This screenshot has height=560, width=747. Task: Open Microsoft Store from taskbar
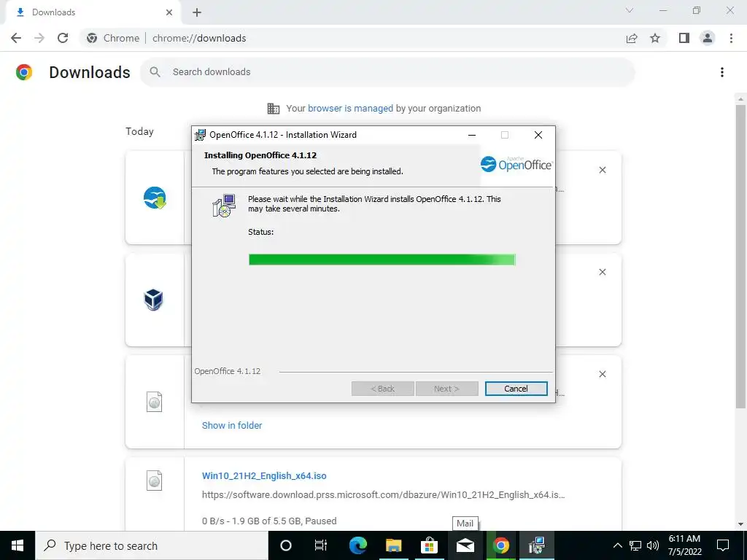(x=429, y=545)
